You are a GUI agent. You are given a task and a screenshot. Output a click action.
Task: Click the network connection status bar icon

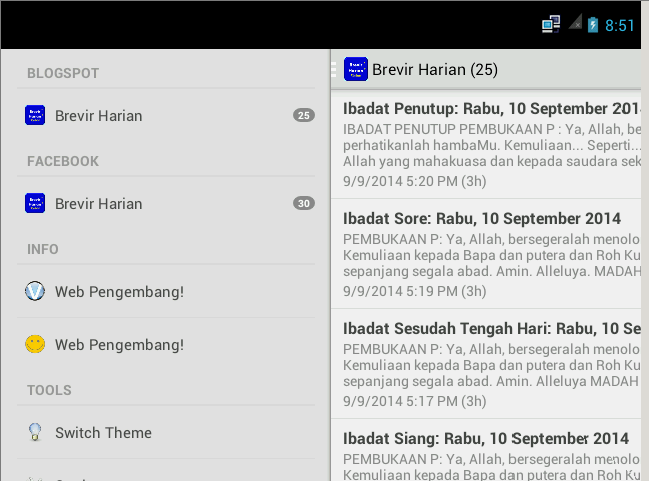click(x=551, y=24)
